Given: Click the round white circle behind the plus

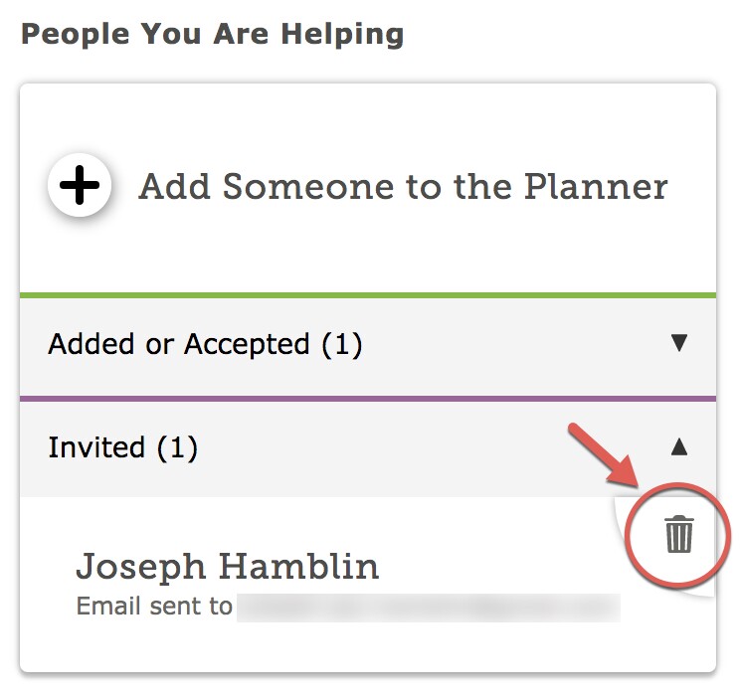Looking at the screenshot, I should [80, 185].
